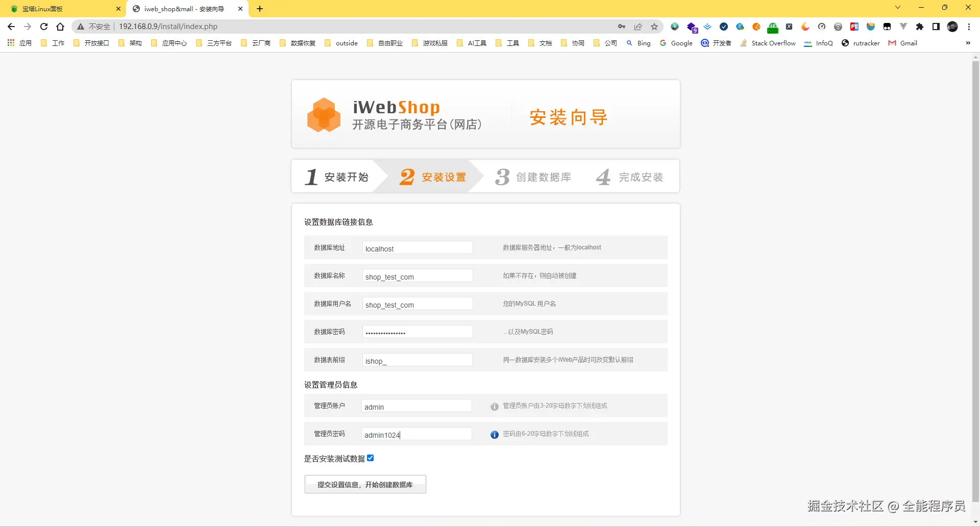
Task: Bookmark this page with the star icon
Action: click(x=654, y=27)
